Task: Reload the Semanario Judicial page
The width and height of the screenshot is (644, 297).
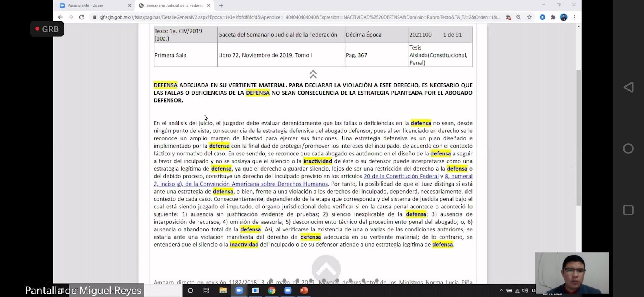Action: (x=82, y=17)
